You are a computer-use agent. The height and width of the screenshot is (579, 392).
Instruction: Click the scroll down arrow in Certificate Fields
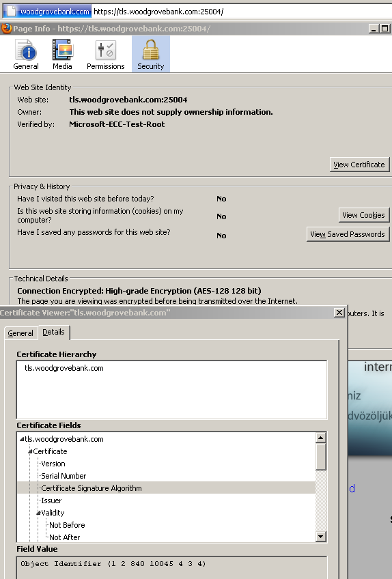321,537
